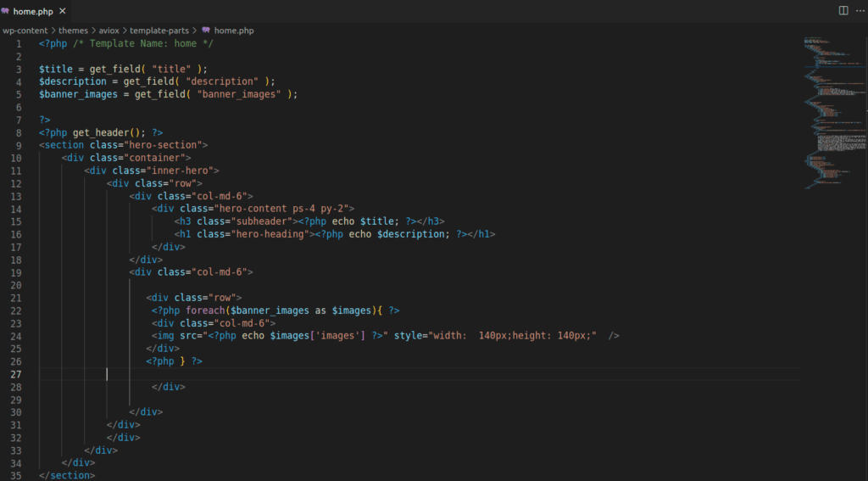Click the Split Editor Right icon
The height and width of the screenshot is (481, 868).
coord(843,10)
